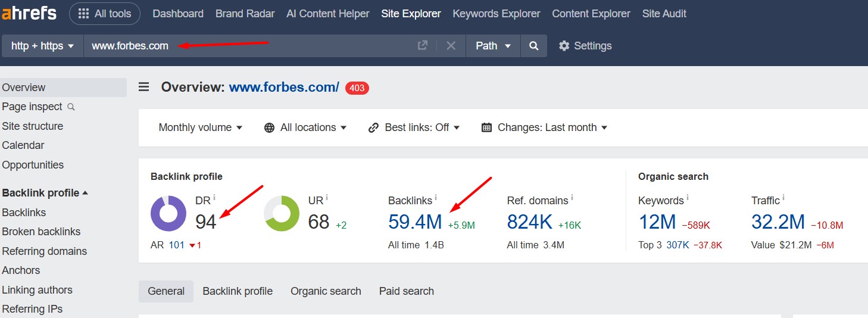Open Linking authors in the sidebar

(x=37, y=290)
